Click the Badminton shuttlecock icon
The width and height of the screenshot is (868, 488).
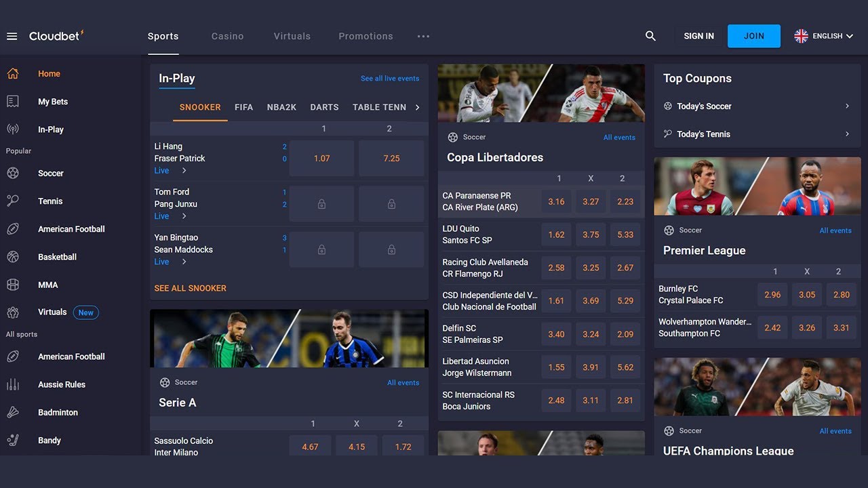(x=13, y=412)
